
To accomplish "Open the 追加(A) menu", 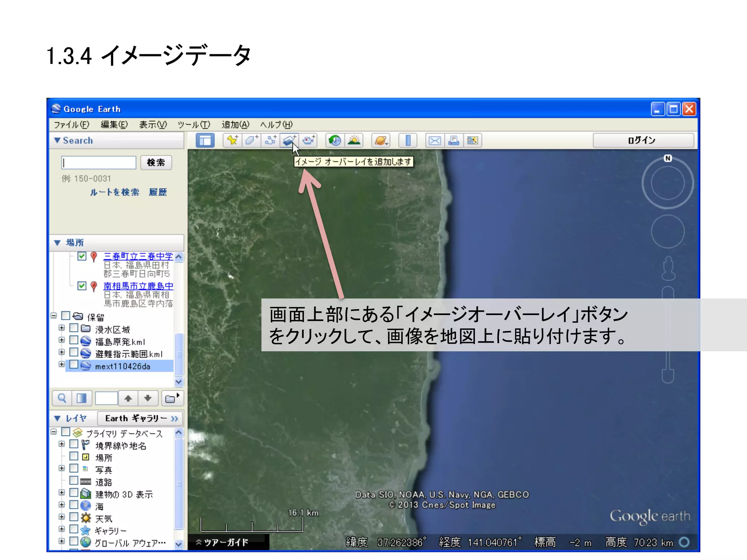I will pos(235,125).
